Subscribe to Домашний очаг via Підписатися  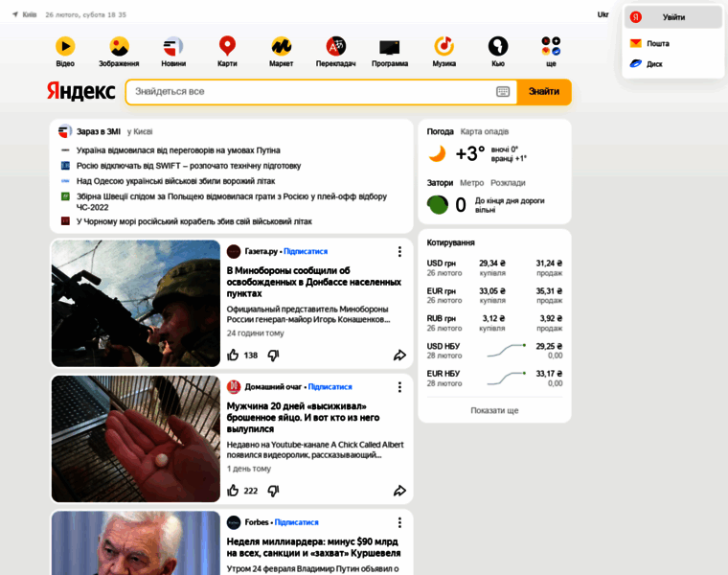[x=330, y=387]
